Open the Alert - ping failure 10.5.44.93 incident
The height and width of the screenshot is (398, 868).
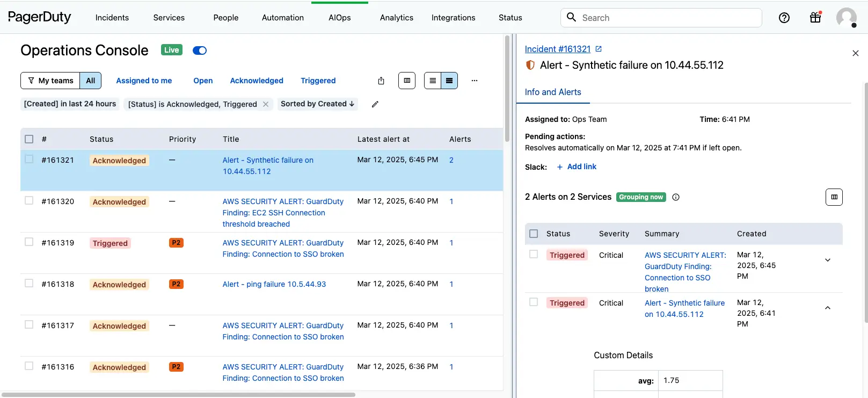274,284
